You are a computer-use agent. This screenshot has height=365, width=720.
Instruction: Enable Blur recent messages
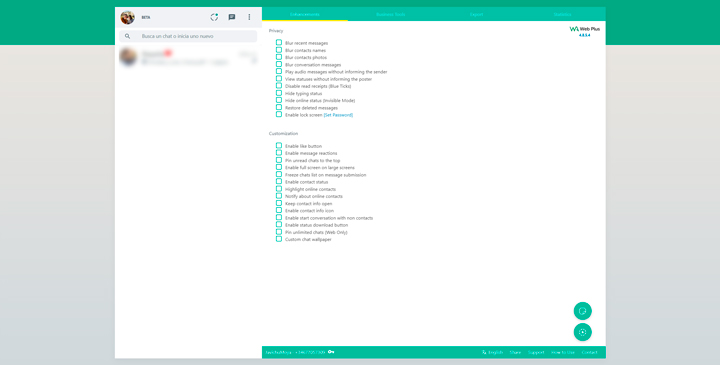pyautogui.click(x=279, y=43)
